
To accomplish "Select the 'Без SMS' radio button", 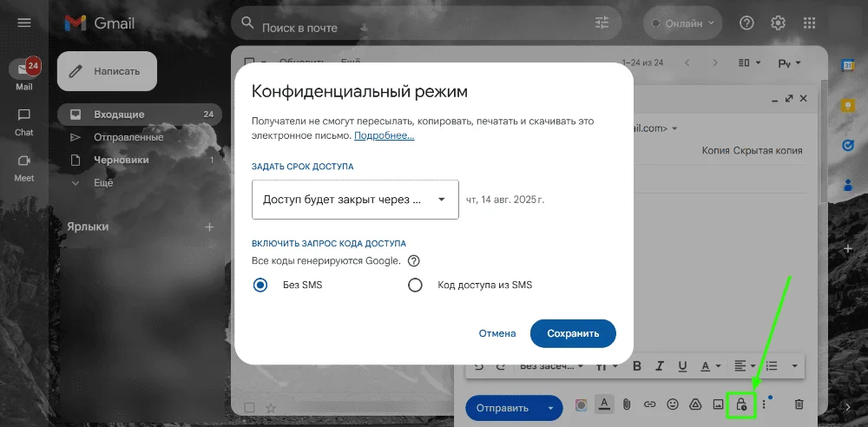I will pyautogui.click(x=260, y=286).
